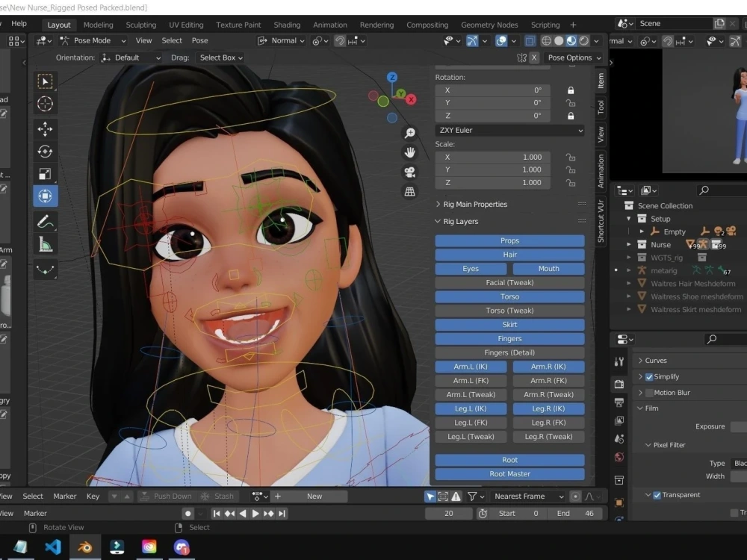This screenshot has width=747, height=560.
Task: Enable the Simplify checkbox
Action: [x=649, y=376]
